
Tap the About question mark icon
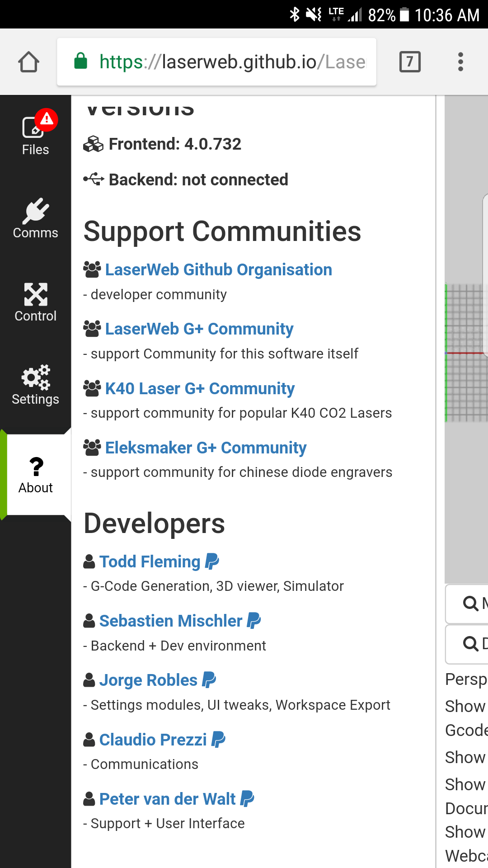tap(36, 467)
